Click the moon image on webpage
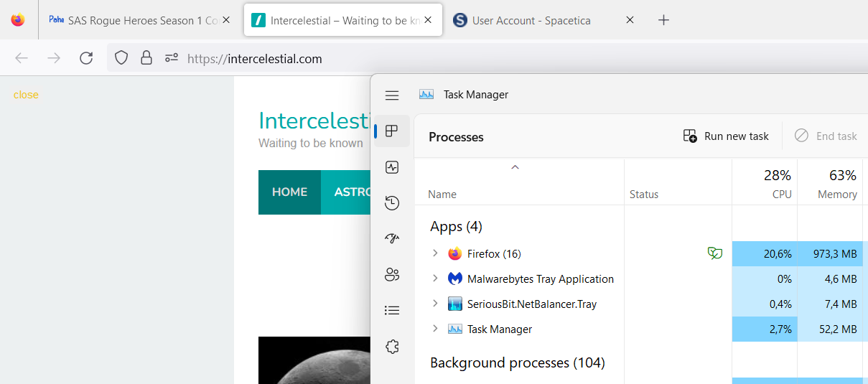 pyautogui.click(x=314, y=360)
